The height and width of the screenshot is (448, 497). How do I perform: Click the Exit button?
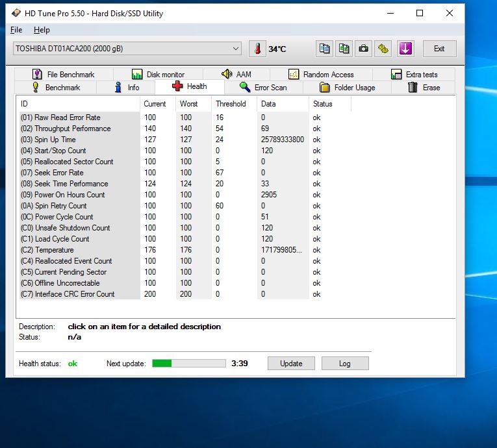click(439, 49)
